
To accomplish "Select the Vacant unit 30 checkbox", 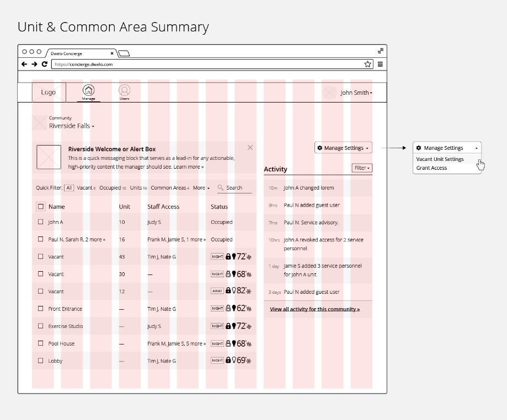I will click(40, 273).
